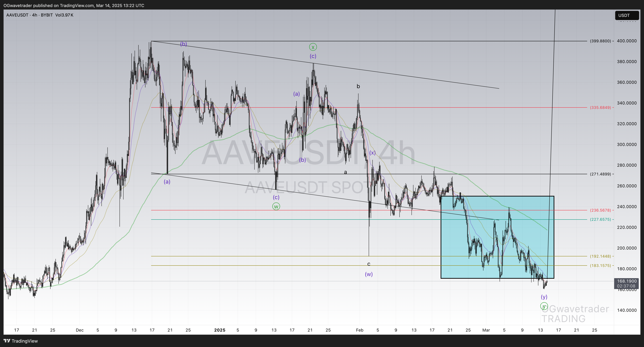This screenshot has width=644, height=347.
Task: Select the current price label 168.1900
Action: coord(627,281)
